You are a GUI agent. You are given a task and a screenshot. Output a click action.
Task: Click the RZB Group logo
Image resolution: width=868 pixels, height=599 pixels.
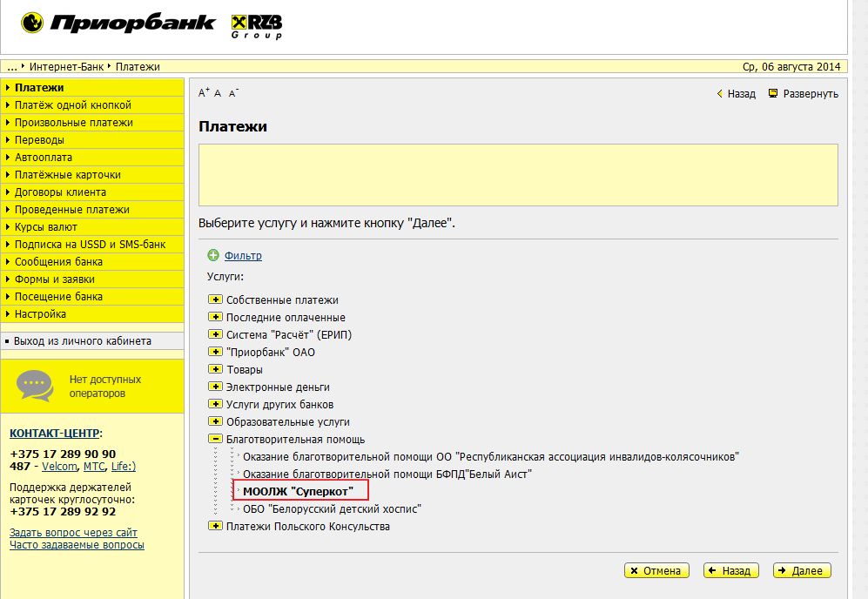(x=257, y=27)
